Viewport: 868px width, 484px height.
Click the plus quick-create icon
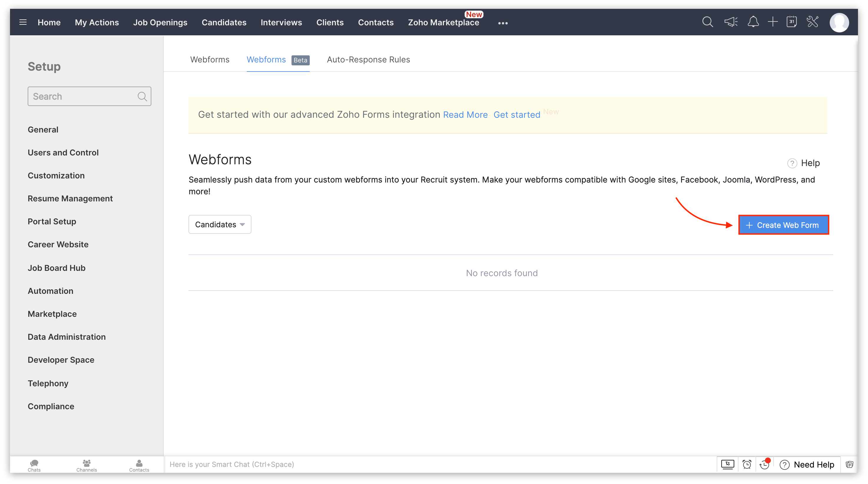773,22
